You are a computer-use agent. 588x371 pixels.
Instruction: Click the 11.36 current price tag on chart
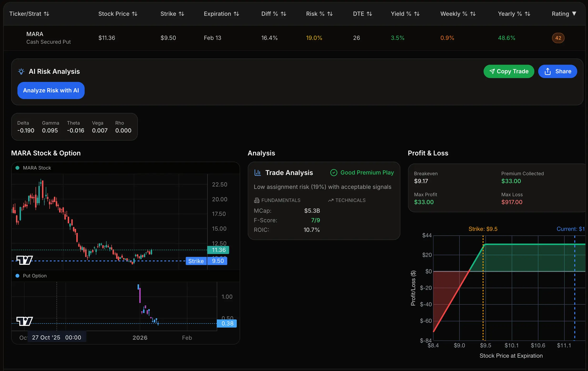click(218, 250)
